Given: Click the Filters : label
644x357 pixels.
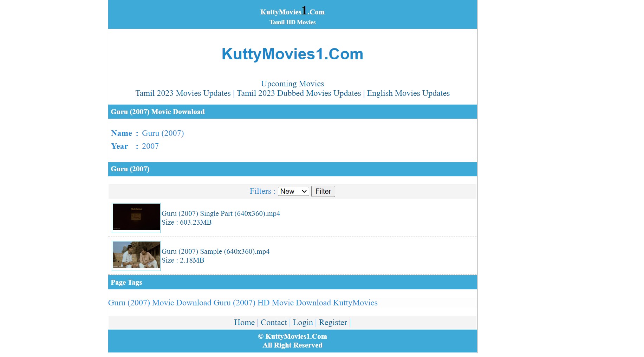Looking at the screenshot, I should [262, 191].
